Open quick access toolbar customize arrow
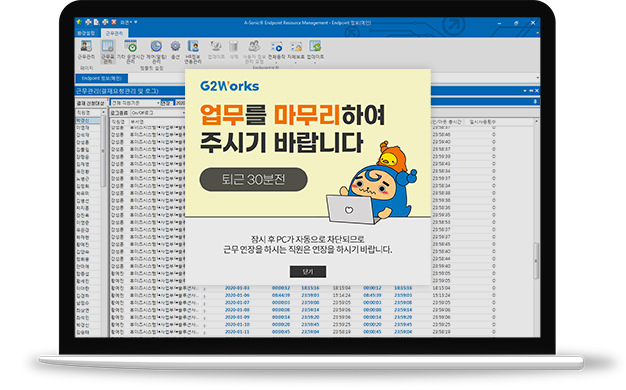 click(136, 22)
